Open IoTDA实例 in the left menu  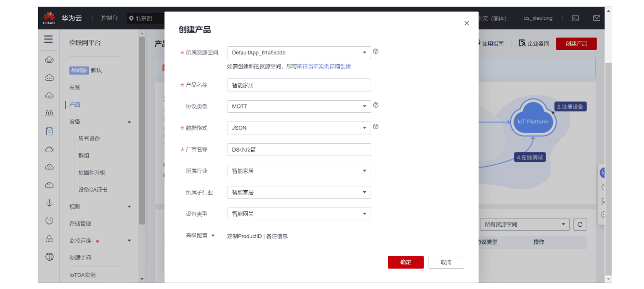[x=82, y=275]
